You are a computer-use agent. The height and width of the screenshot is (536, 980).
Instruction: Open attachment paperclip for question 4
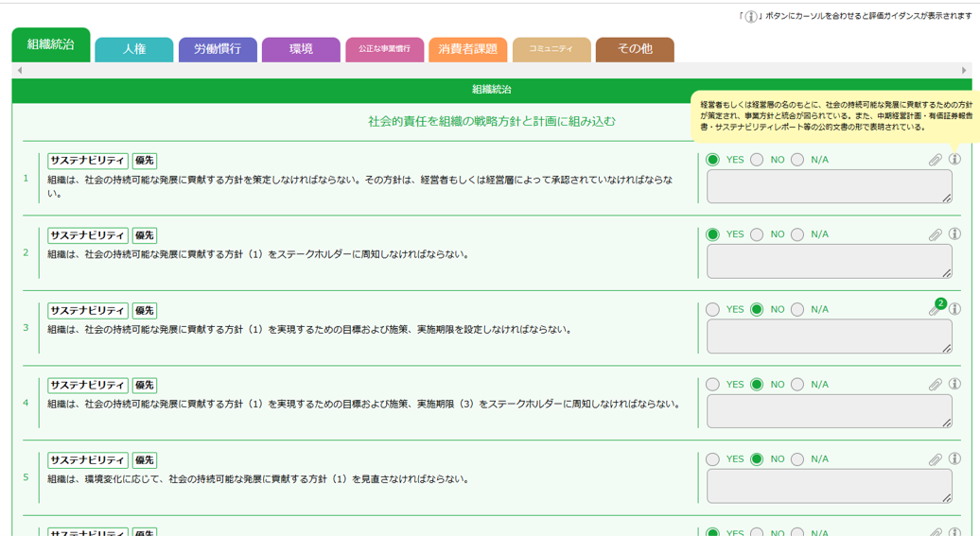(x=935, y=385)
